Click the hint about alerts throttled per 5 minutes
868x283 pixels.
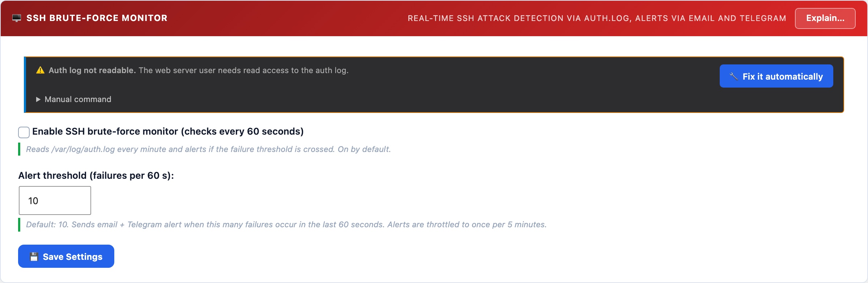(286, 224)
